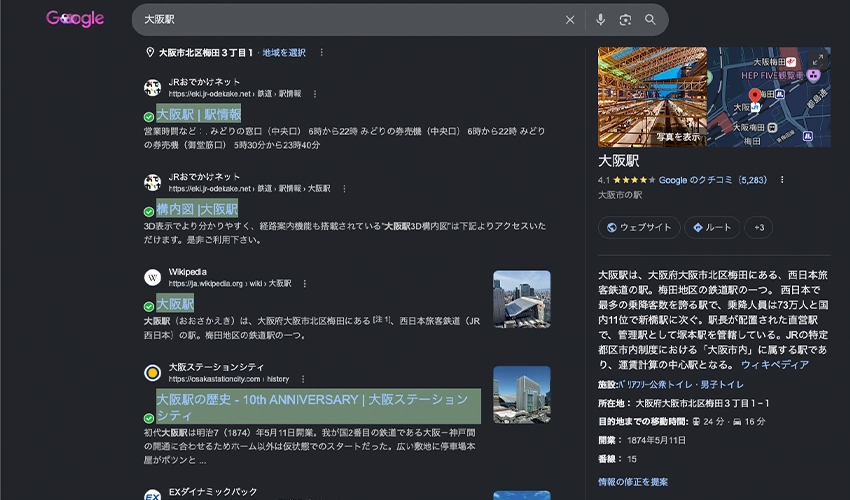Click the 大阪駅 search input field

coord(347,20)
